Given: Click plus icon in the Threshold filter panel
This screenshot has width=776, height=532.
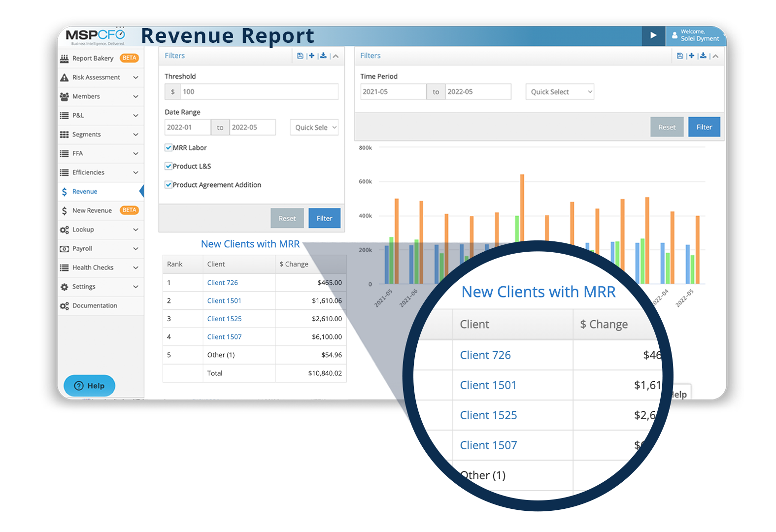Looking at the screenshot, I should pyautogui.click(x=311, y=56).
